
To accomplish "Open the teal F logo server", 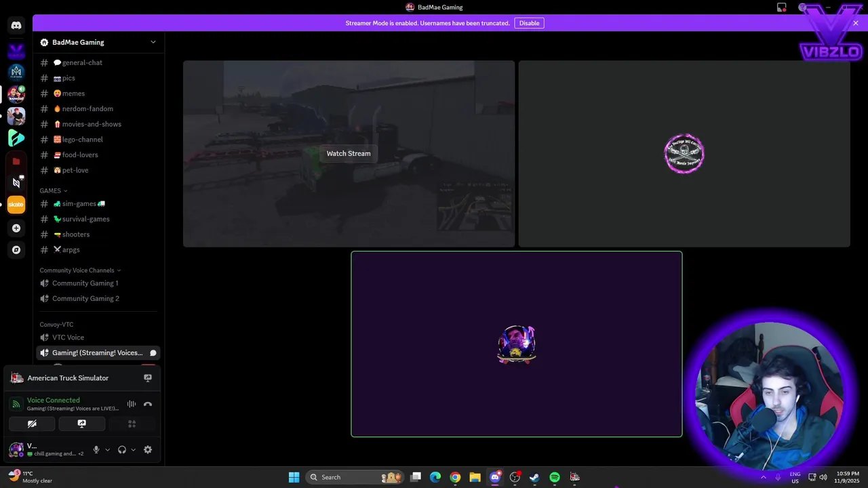I will [16, 138].
